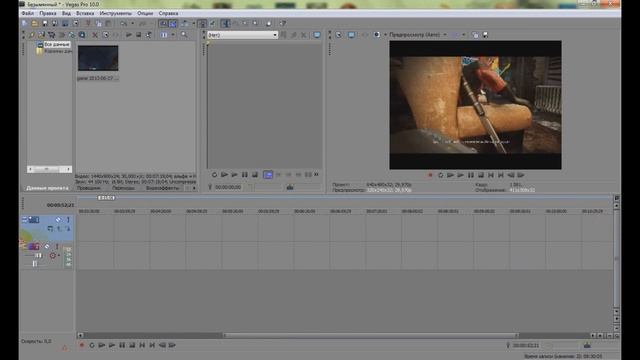The image size is (640, 360).
Task: Click the Open project folder icon
Action: tap(35, 24)
